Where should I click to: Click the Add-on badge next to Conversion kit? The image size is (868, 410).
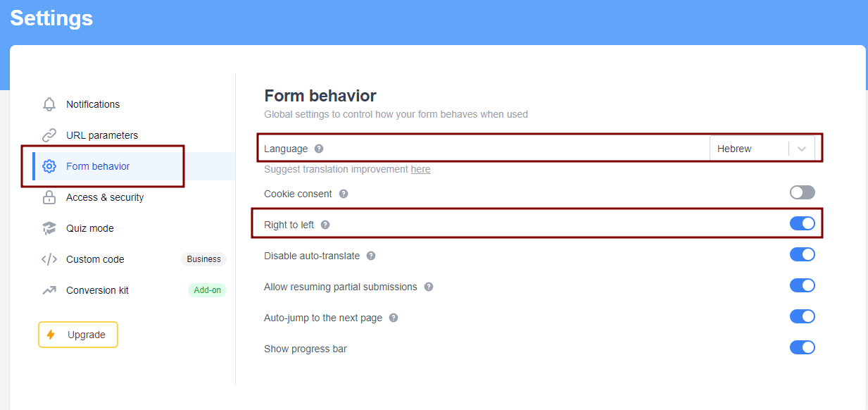click(207, 290)
